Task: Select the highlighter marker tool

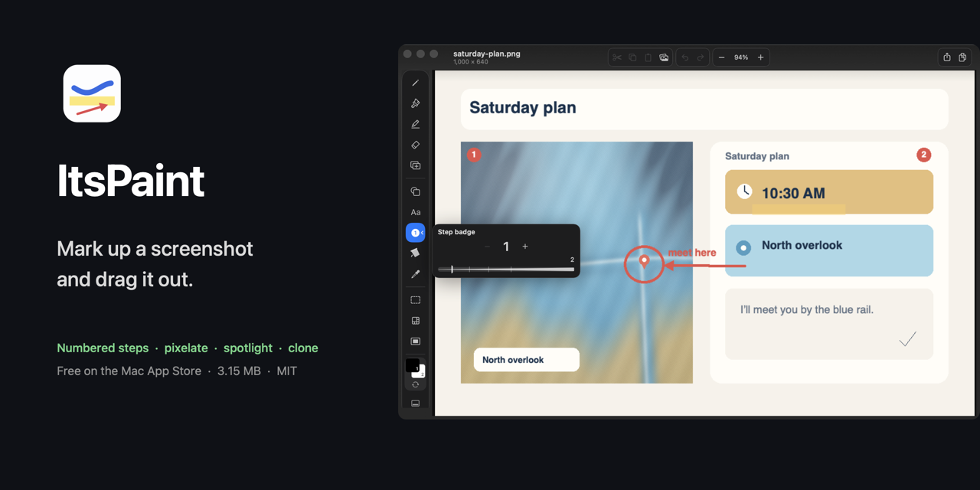Action: 415,103
